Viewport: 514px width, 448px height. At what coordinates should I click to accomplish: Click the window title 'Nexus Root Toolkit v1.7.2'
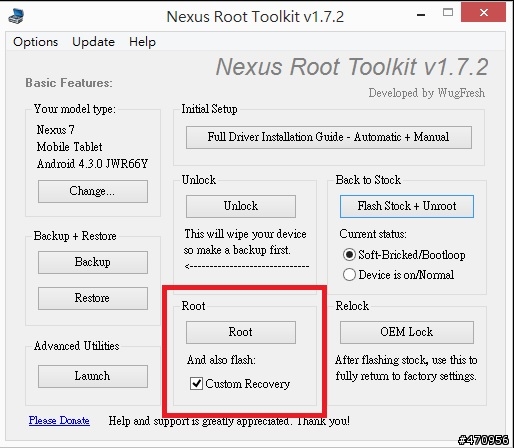pos(255,16)
